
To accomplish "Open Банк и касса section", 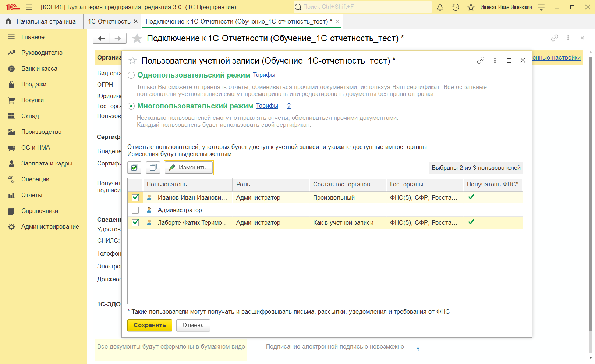I will 43,69.
